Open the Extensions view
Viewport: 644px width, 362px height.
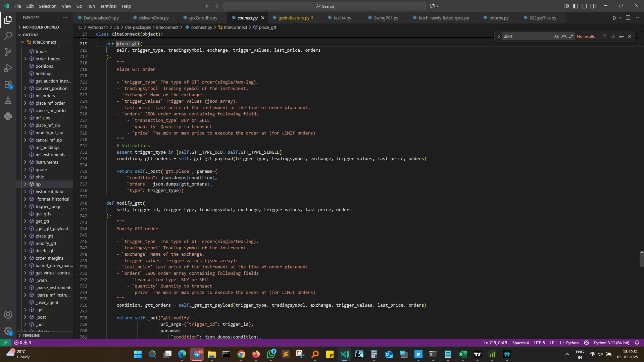8,85
